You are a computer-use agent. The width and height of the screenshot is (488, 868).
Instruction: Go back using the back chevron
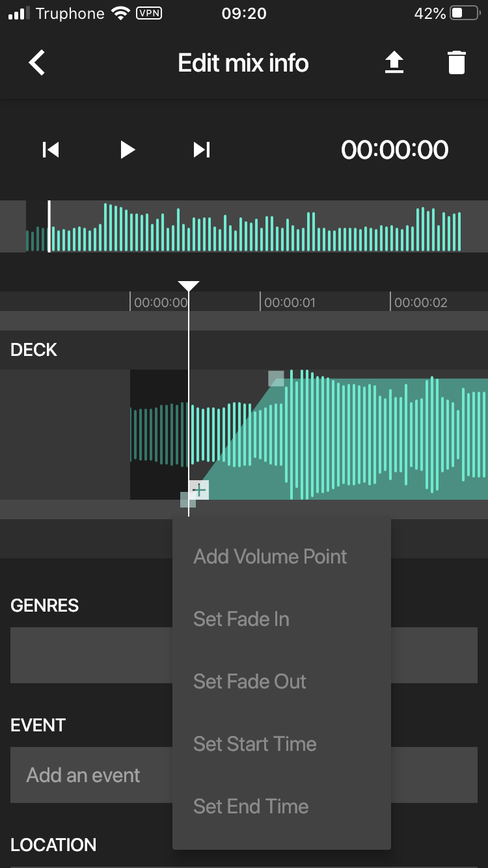[37, 62]
